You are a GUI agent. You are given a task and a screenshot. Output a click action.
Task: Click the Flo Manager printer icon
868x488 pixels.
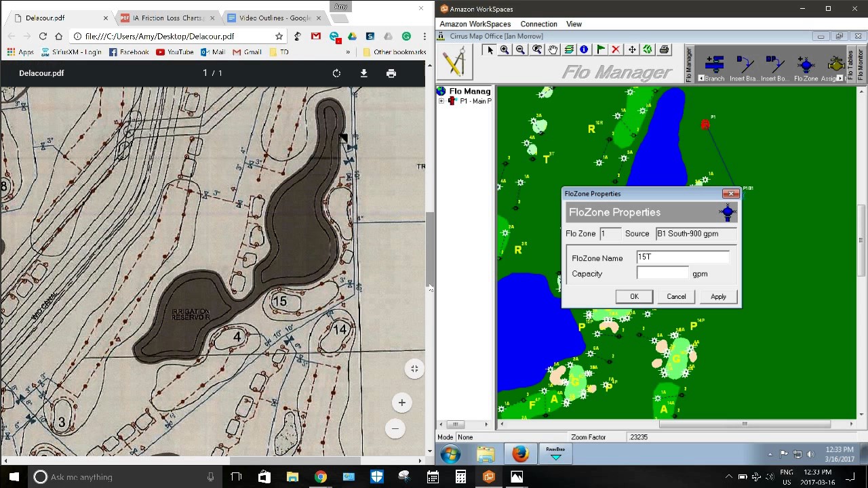(664, 50)
